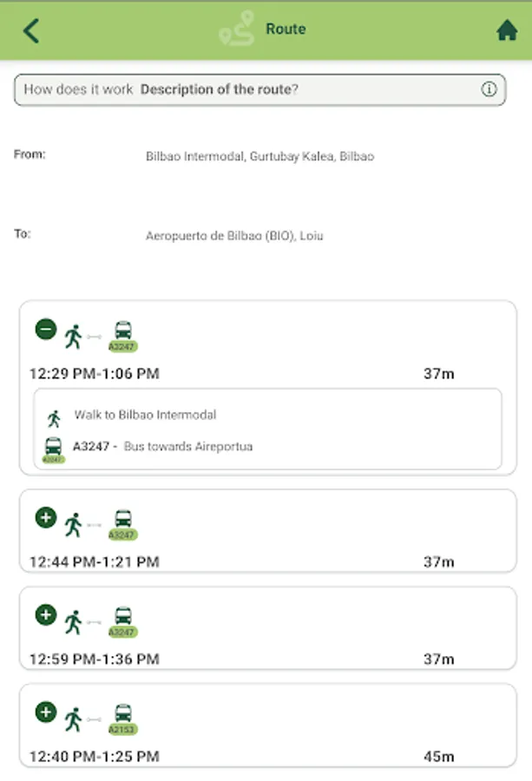The height and width of the screenshot is (781, 532).
Task: Tap the back arrow icon
Action: click(x=31, y=30)
